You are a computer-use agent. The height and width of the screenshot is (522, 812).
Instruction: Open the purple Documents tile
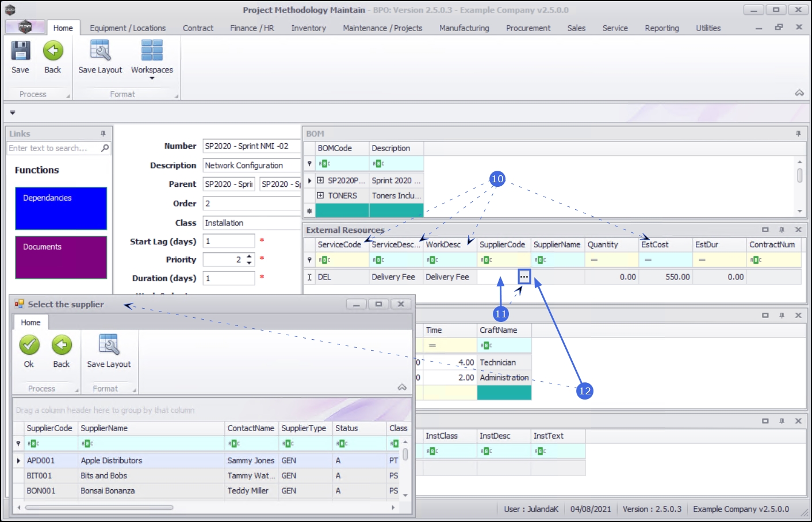[61, 257]
